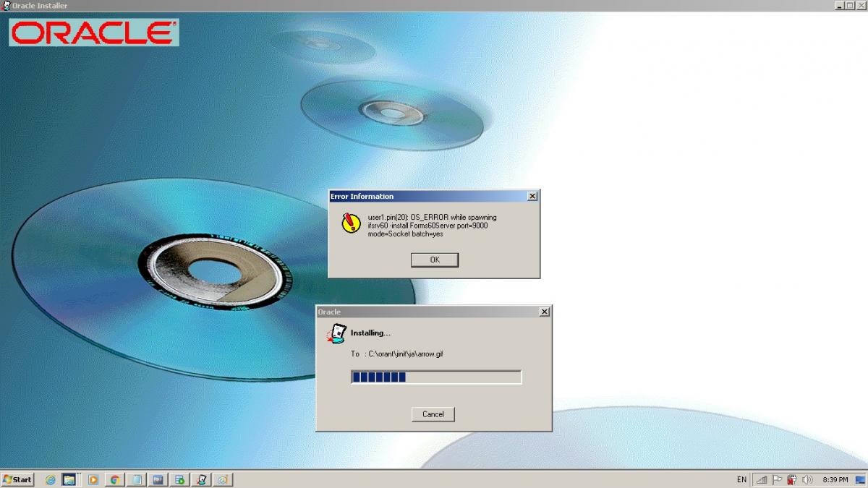The image size is (868, 488).
Task: Click the volume speaker tray icon
Action: point(807,479)
